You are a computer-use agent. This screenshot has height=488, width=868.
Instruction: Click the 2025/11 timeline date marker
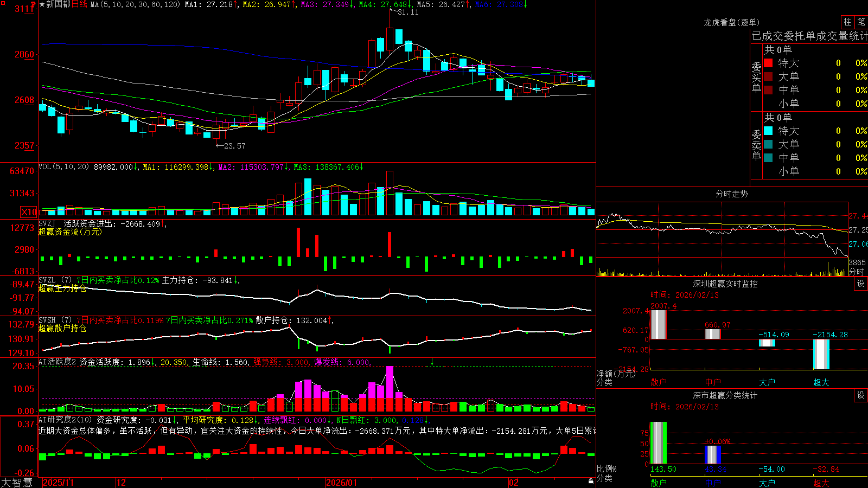[58, 483]
